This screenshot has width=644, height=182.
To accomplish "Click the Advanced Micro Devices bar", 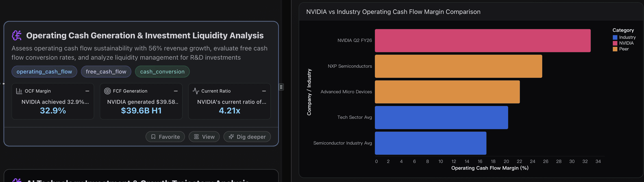I will [447, 92].
